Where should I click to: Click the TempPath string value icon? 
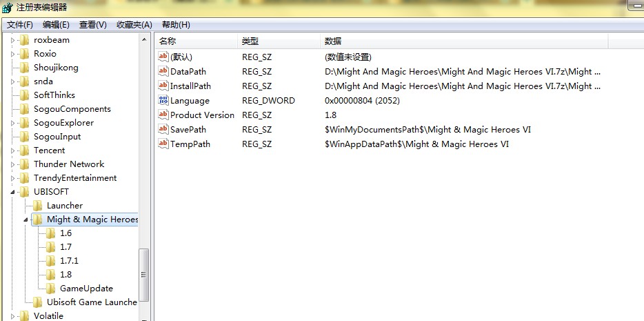pos(163,144)
